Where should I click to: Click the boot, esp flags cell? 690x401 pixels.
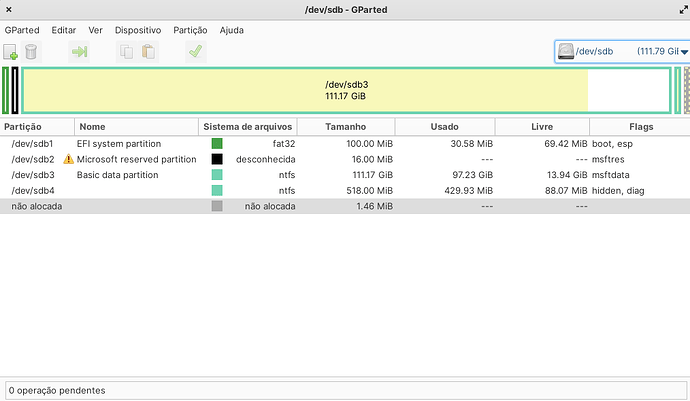click(612, 143)
